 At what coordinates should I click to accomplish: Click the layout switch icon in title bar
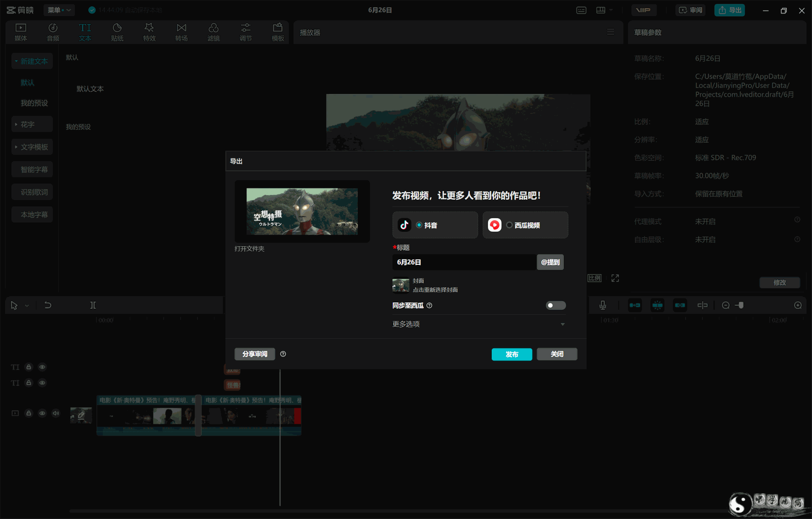(x=601, y=10)
